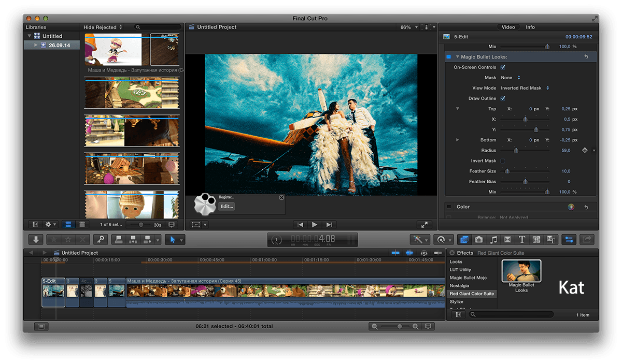Image resolution: width=622 pixels, height=364 pixels.
Task: Toggle the Effects browser icon
Action: (x=464, y=240)
